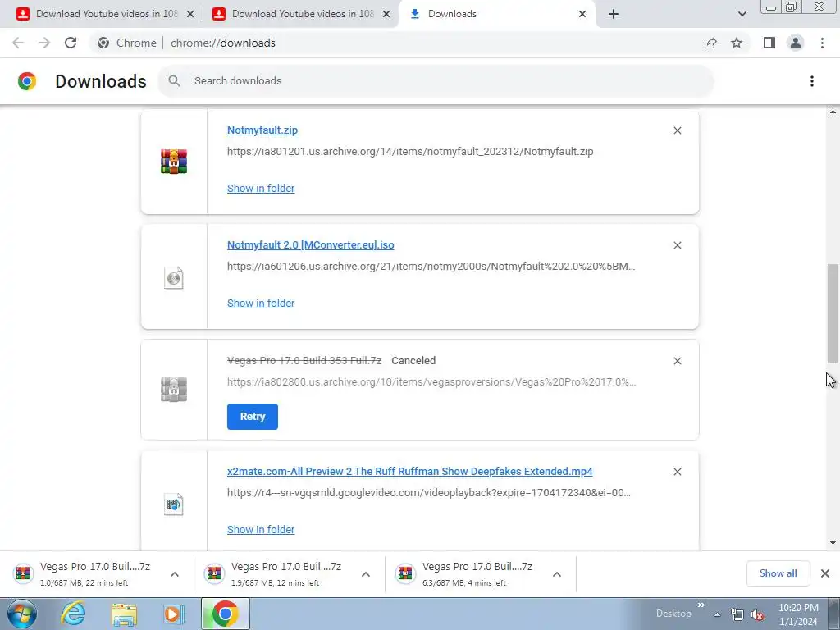Remove Notmyfault.zip from the list
The height and width of the screenshot is (630, 840).
pos(677,130)
